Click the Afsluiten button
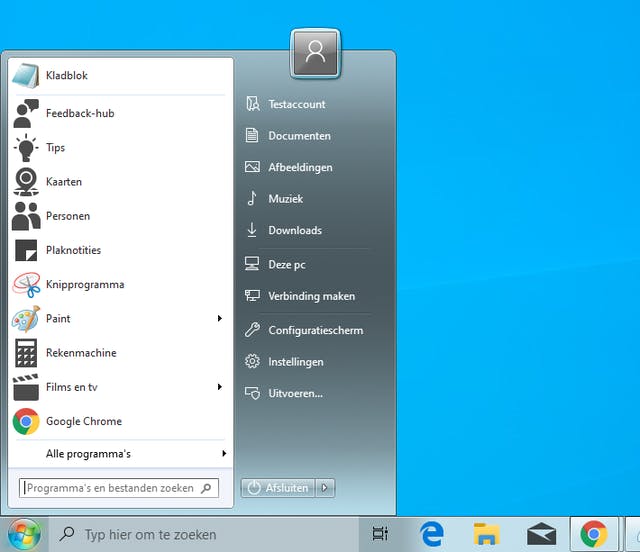Image resolution: width=640 pixels, height=552 pixels. click(278, 488)
